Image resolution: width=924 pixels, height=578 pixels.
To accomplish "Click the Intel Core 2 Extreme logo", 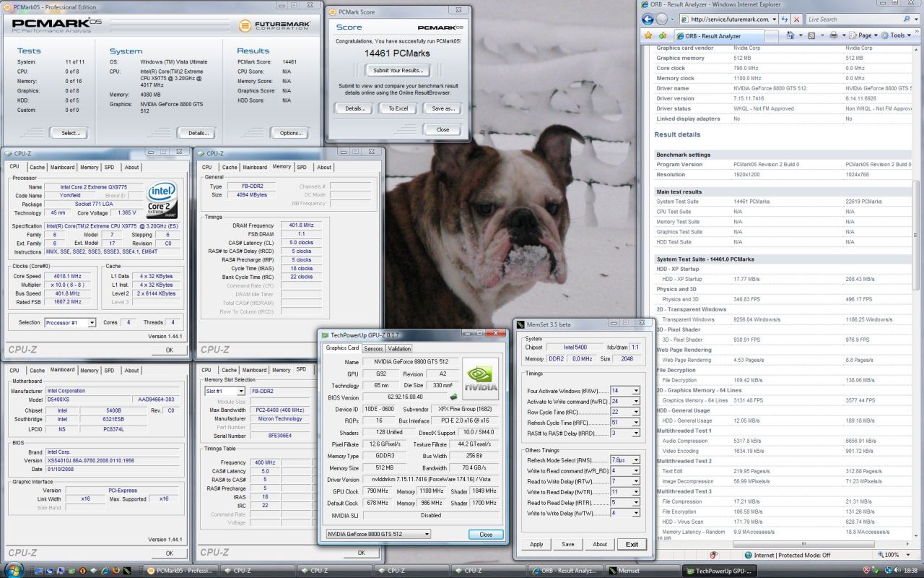I will pos(162,201).
